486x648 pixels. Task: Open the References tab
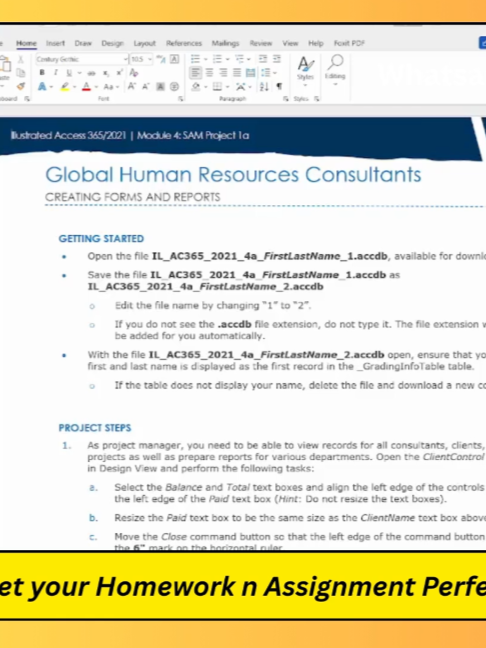point(184,43)
